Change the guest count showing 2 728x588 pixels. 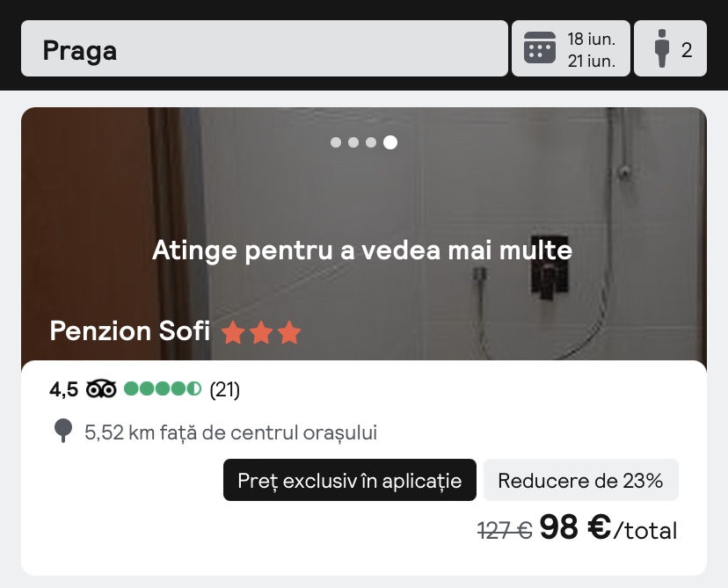point(687,49)
